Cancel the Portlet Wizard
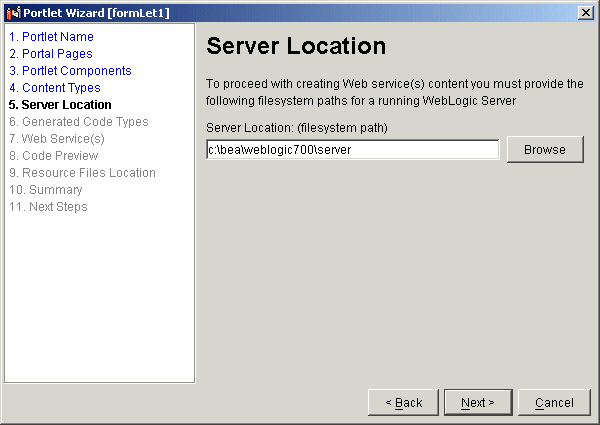600x425 pixels. pos(554,402)
